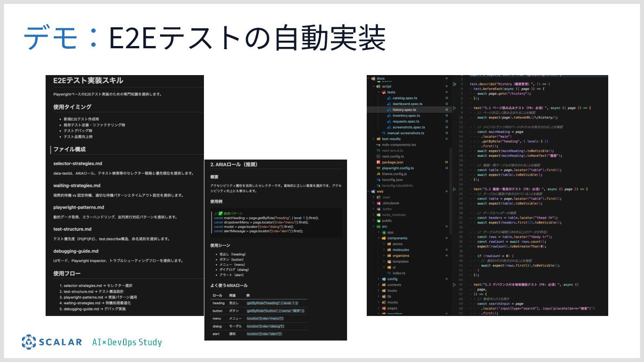Click the catalog.spec.ts Playwright file icon
The width and height of the screenshot is (644, 362).
(x=389, y=98)
